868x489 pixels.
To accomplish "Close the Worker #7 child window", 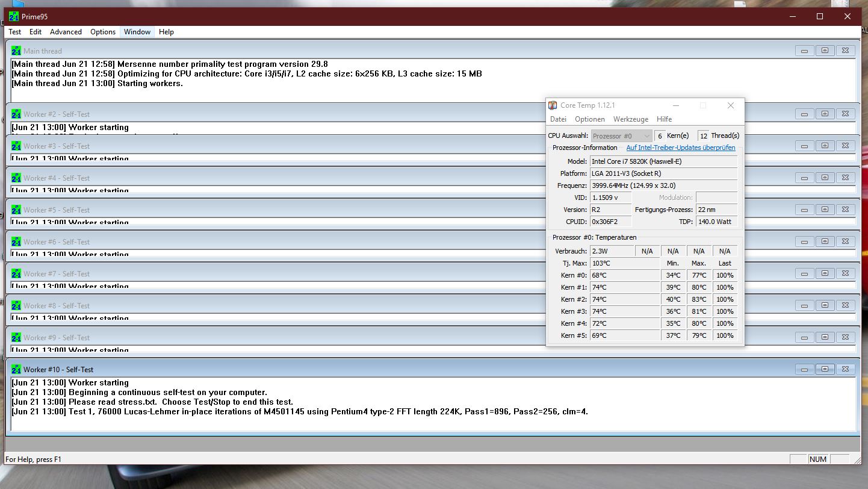I will (845, 273).
